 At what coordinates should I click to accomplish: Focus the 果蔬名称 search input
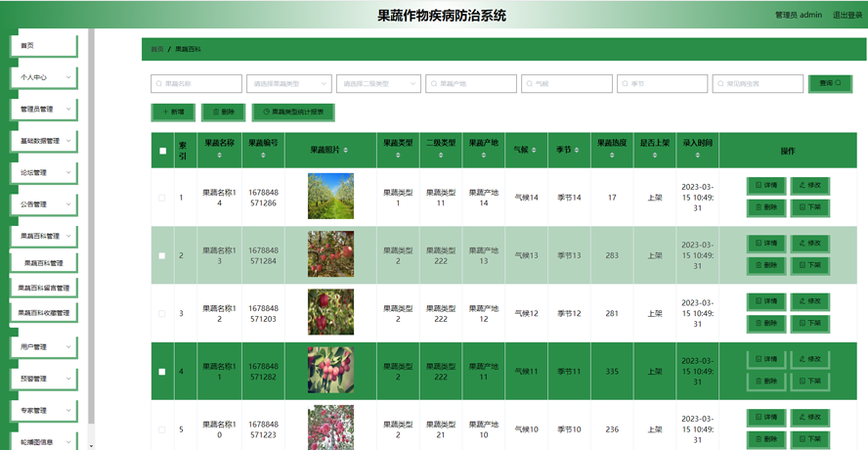(x=196, y=84)
